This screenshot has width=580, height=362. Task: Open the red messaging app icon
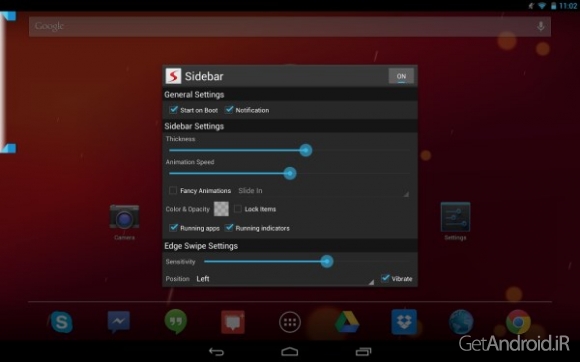coord(233,322)
